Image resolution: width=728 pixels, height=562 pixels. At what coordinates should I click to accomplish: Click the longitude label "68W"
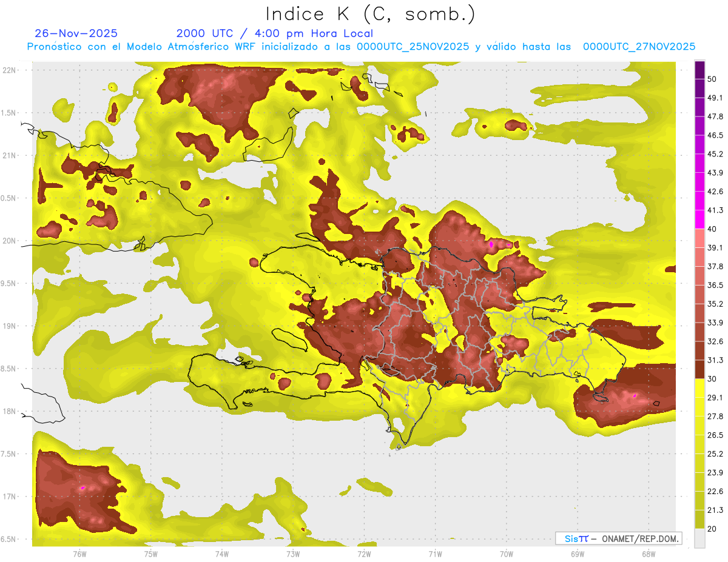649,554
